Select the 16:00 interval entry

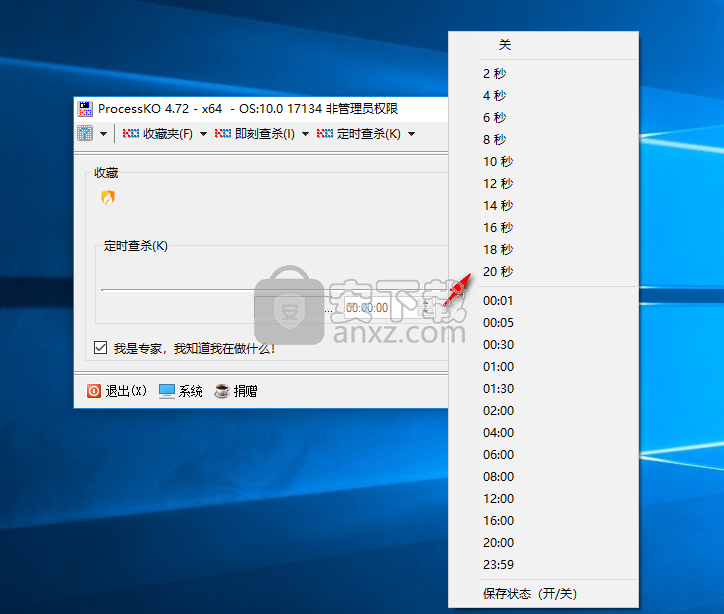(x=543, y=521)
